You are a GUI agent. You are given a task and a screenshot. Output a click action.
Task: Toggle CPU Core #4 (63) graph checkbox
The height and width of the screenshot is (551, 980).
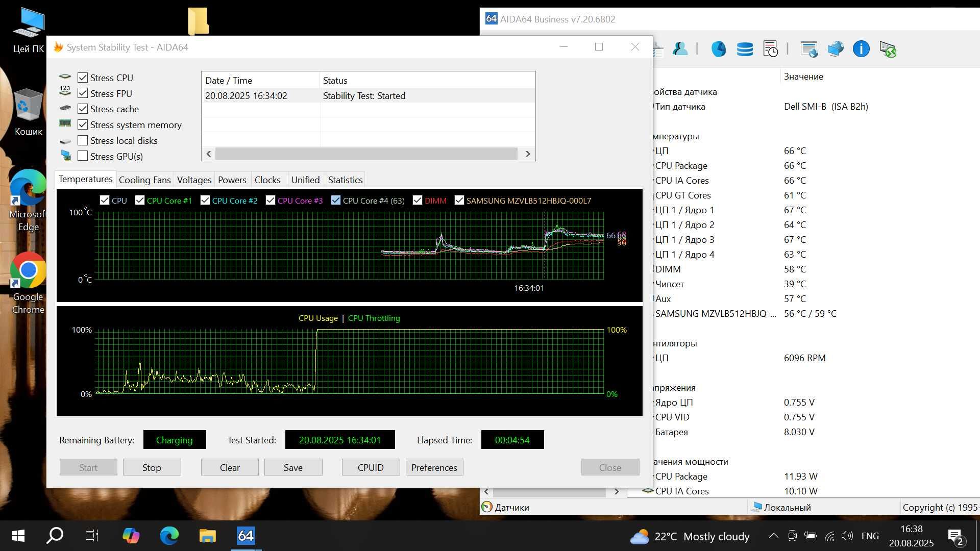point(336,201)
